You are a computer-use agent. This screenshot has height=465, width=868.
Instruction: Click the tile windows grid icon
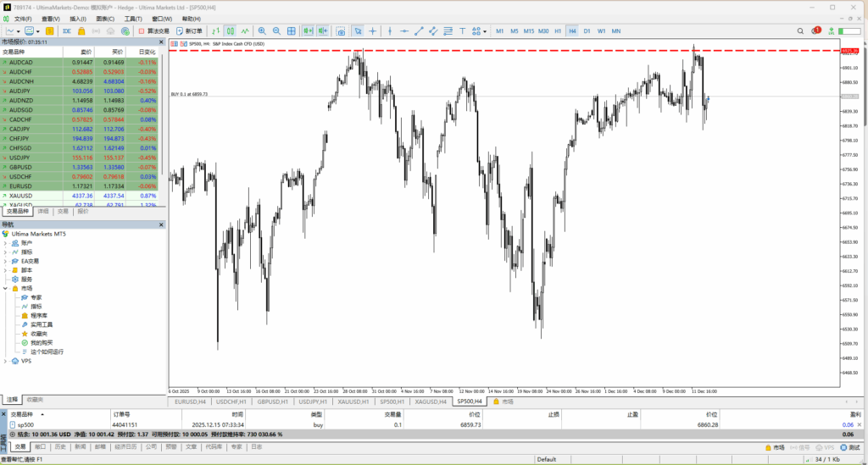pos(291,31)
